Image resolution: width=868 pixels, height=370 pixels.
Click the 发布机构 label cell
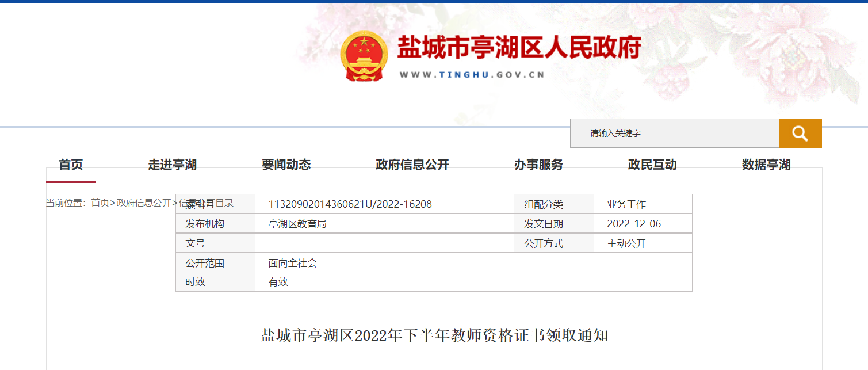pyautogui.click(x=216, y=224)
